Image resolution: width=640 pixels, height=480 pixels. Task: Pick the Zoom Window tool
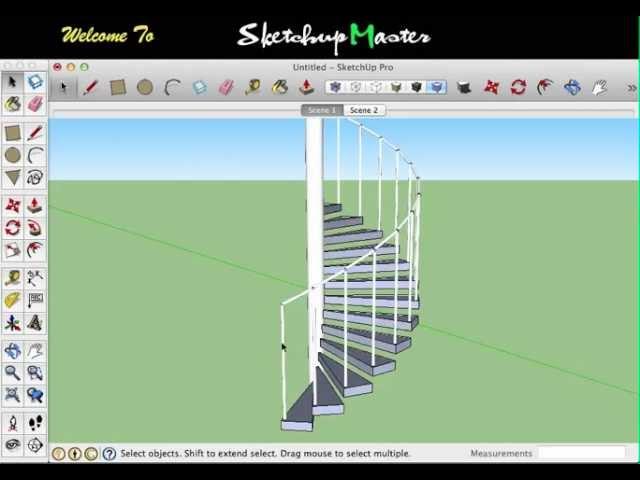click(35, 373)
